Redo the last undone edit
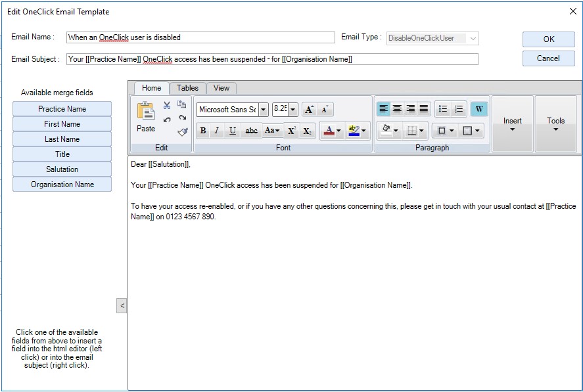The width and height of the screenshot is (583, 392). (182, 118)
